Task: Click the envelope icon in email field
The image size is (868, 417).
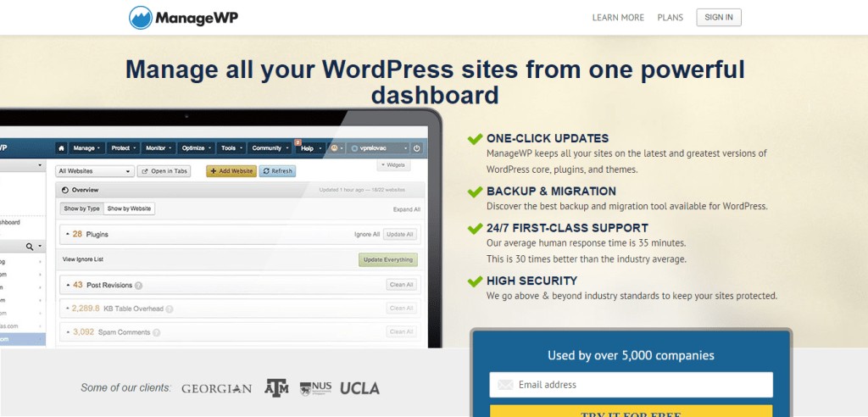Action: [505, 385]
